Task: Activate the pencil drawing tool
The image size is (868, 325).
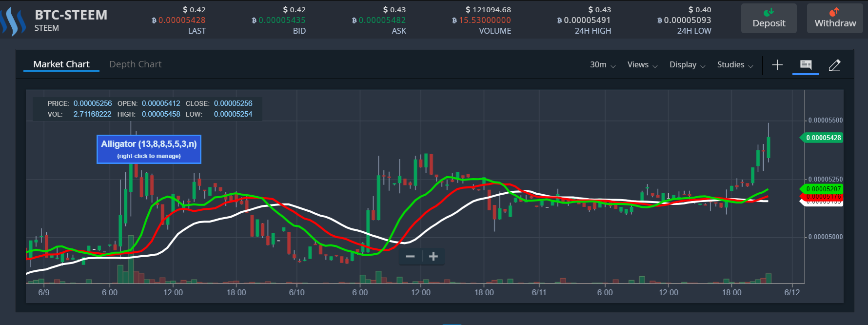Action: [834, 65]
